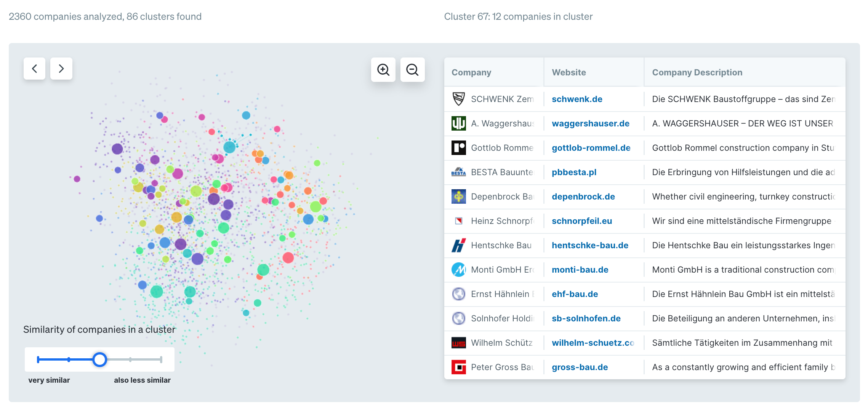Navigate to next cluster with right arrow
The width and height of the screenshot is (868, 412).
(x=61, y=68)
